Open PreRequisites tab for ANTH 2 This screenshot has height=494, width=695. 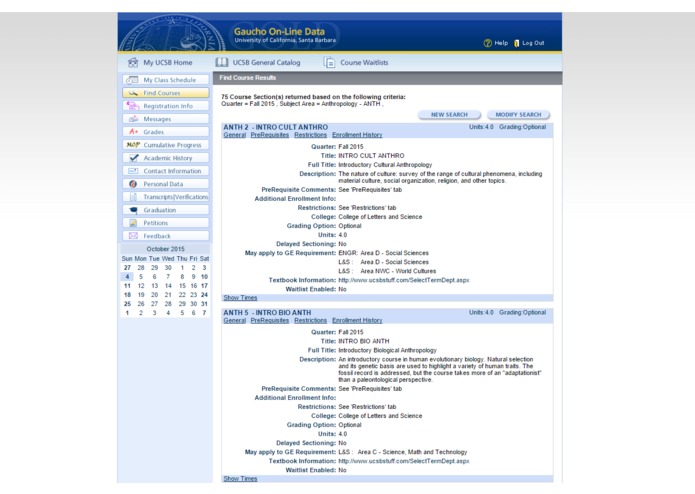click(x=269, y=135)
